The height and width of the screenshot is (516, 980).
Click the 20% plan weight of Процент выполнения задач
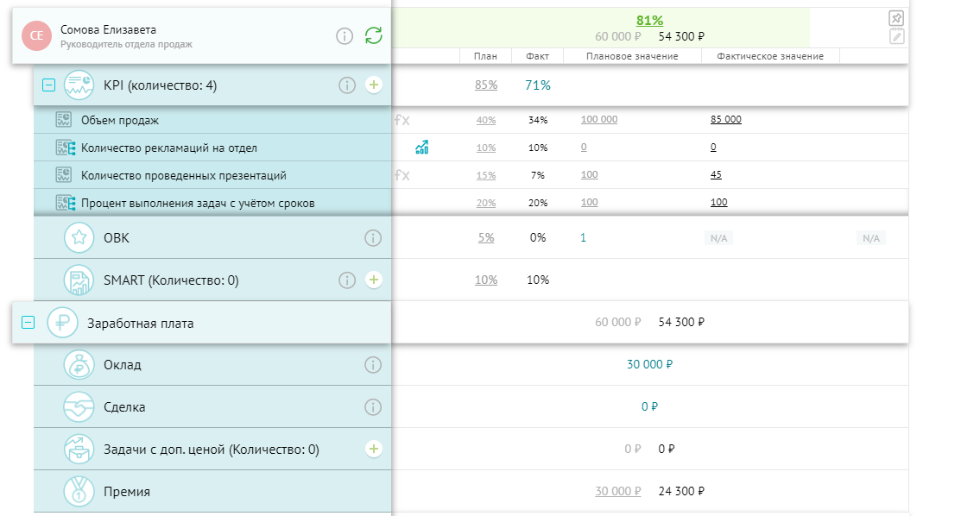[x=486, y=203]
